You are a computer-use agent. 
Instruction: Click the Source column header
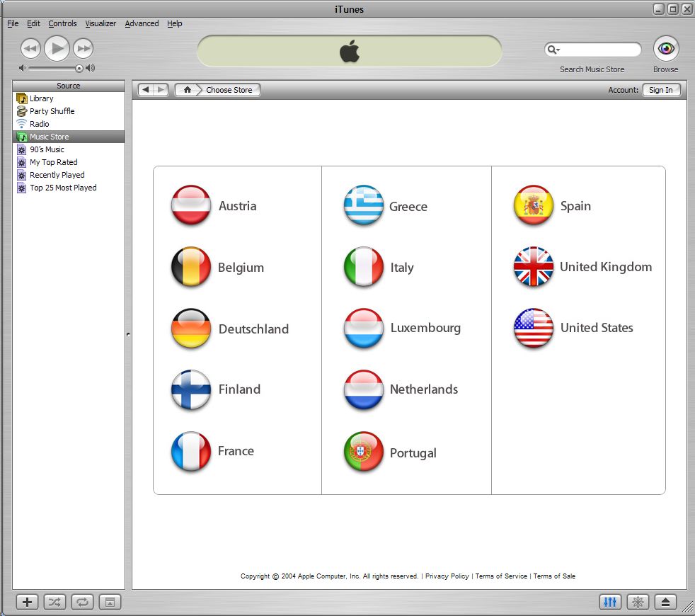pos(69,86)
